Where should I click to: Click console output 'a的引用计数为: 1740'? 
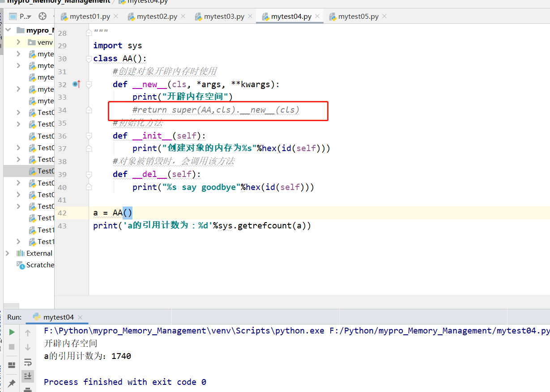click(87, 356)
